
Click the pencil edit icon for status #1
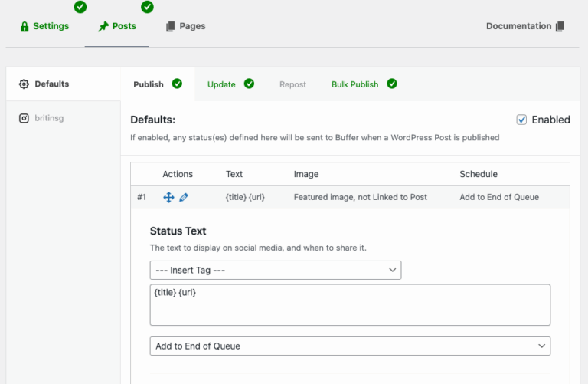[184, 197]
